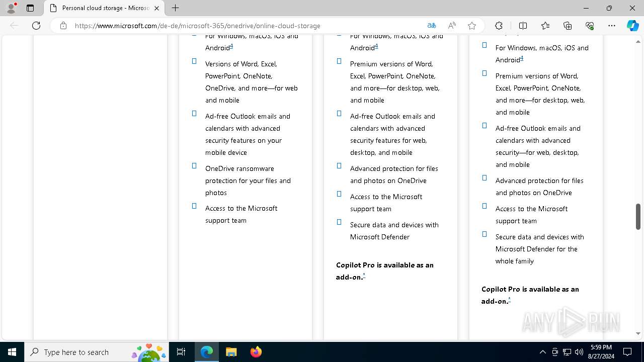Show translate options for this page
Image resolution: width=644 pixels, height=362 pixels.
tap(432, 26)
